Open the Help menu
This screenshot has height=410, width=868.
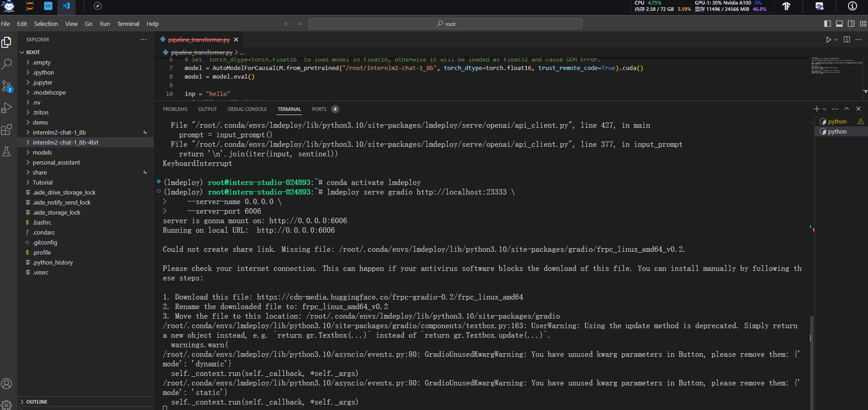click(x=152, y=24)
